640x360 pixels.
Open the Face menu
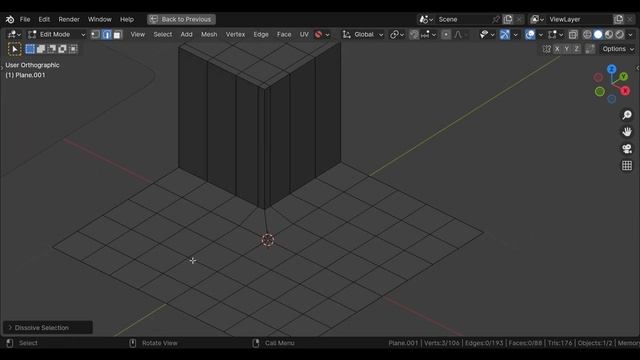point(284,34)
